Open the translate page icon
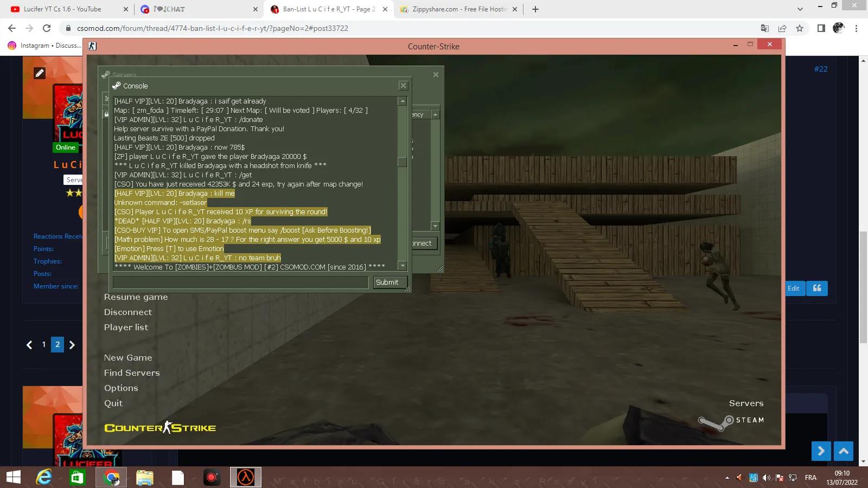This screenshot has height=488, width=868. click(765, 28)
